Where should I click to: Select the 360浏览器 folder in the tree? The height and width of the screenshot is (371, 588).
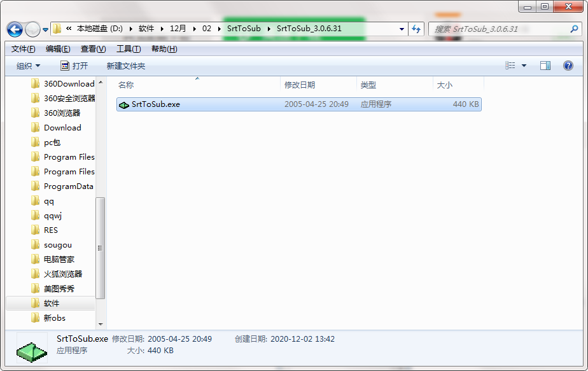pyautogui.click(x=62, y=113)
